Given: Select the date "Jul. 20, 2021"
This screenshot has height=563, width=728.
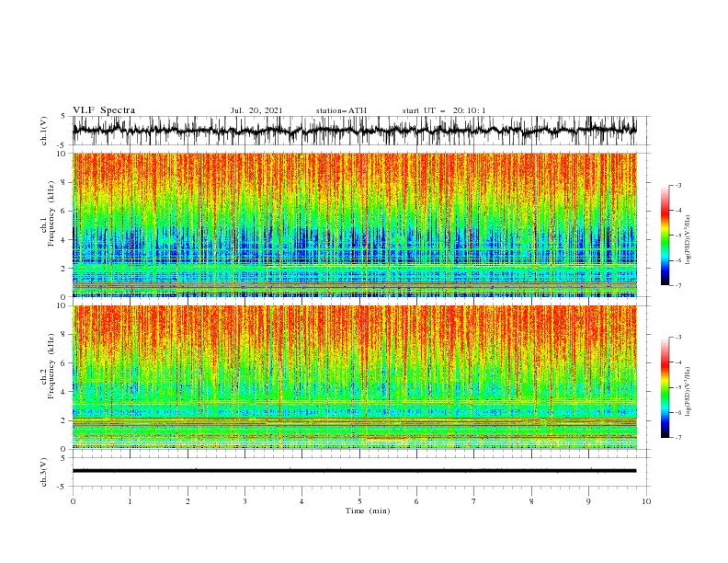Looking at the screenshot, I should [256, 110].
